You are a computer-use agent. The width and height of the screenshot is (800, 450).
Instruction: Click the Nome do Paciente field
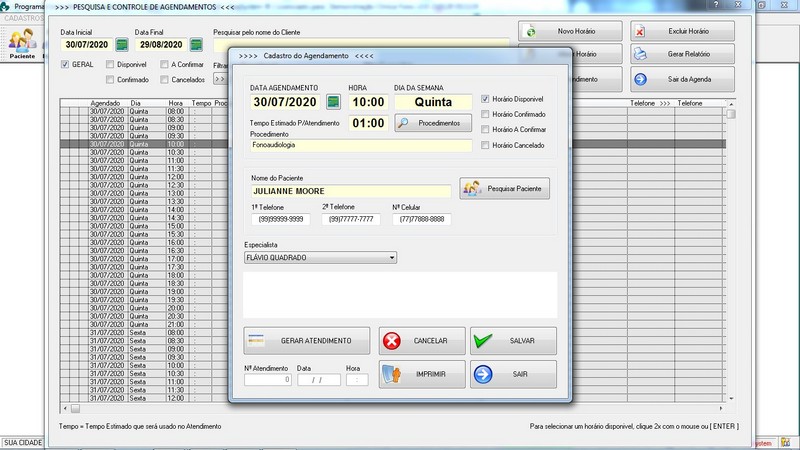click(x=351, y=191)
